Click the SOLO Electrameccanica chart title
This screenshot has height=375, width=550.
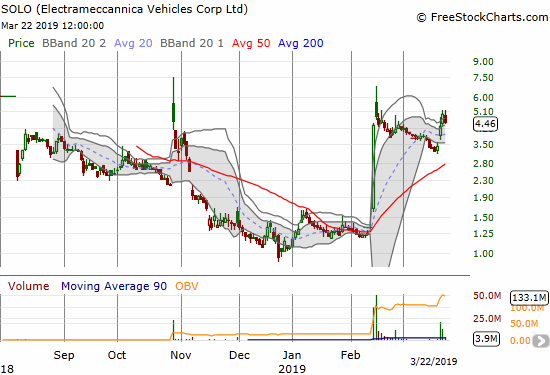[125, 9]
